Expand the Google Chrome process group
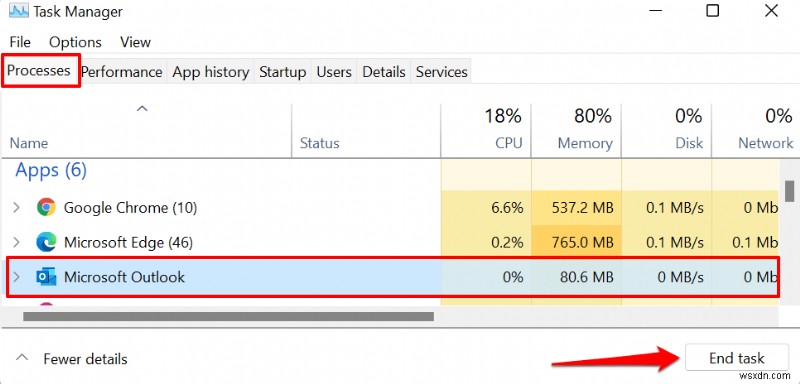Viewport: 800px width, 384px height. 16,208
